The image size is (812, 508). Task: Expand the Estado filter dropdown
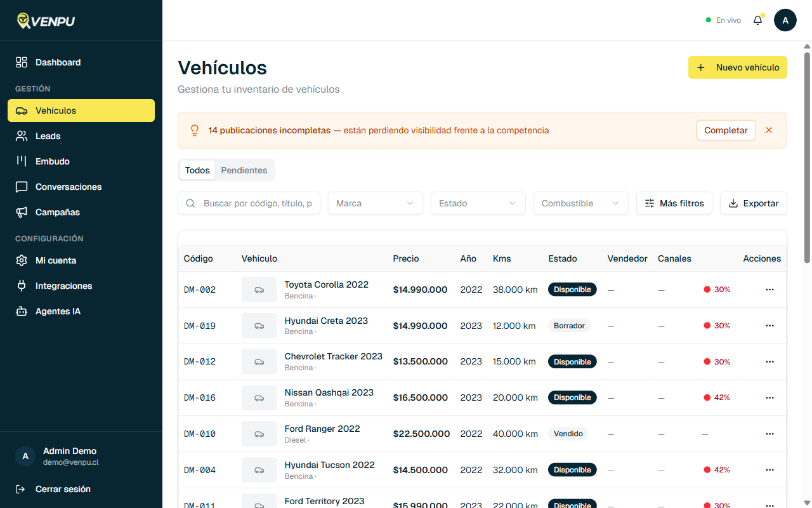pyautogui.click(x=478, y=203)
